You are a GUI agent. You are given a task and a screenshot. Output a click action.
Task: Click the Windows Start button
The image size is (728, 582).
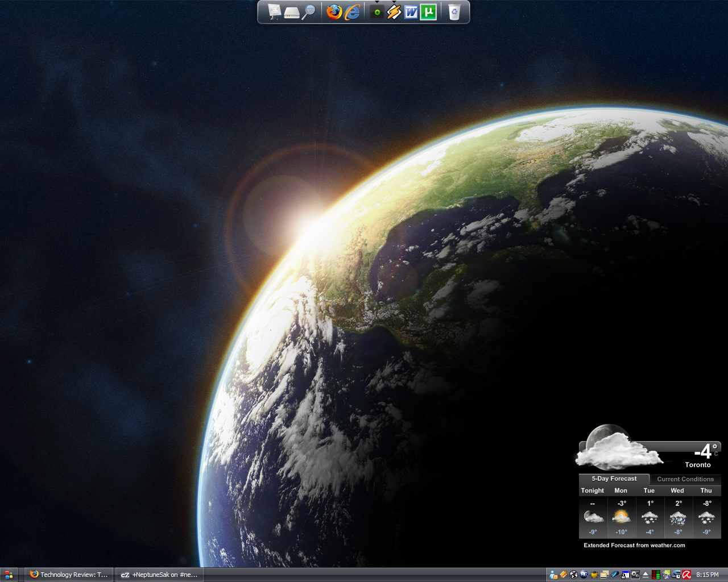(x=9, y=575)
